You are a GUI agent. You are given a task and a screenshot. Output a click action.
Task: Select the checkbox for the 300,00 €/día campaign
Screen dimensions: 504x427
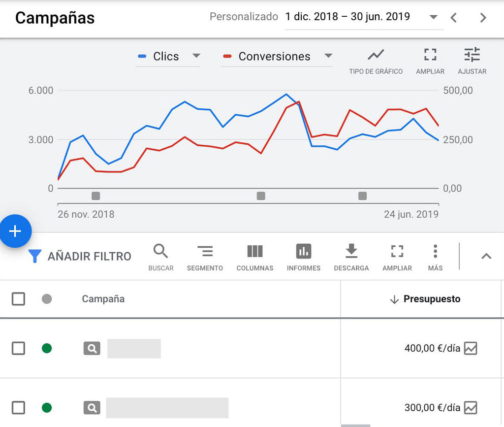tap(18, 408)
